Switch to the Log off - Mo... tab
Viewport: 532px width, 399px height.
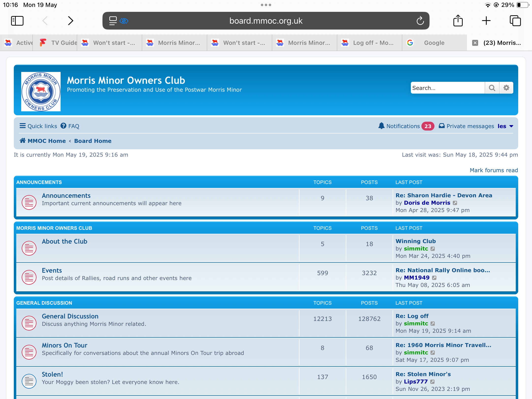pos(369,43)
